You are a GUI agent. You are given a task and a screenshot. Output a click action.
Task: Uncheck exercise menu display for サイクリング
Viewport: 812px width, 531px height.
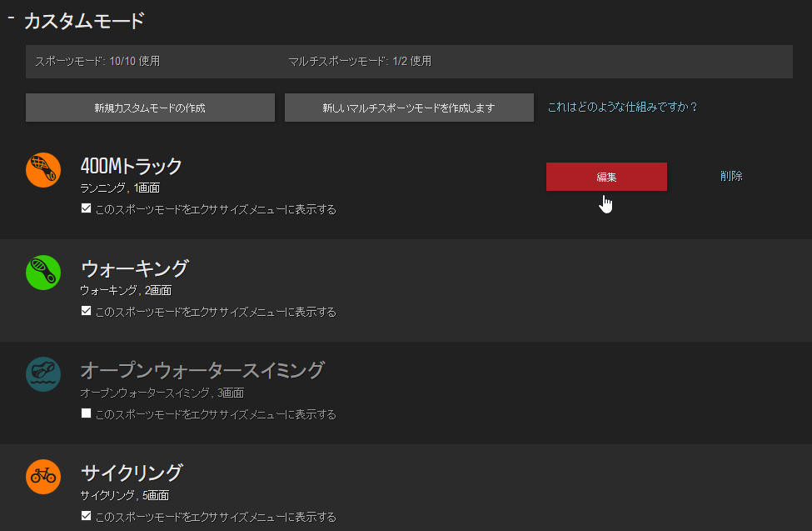point(86,516)
